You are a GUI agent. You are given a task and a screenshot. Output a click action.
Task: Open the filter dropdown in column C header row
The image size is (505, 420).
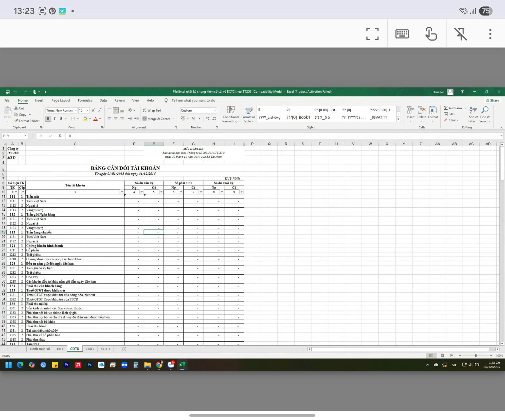tap(122, 192)
